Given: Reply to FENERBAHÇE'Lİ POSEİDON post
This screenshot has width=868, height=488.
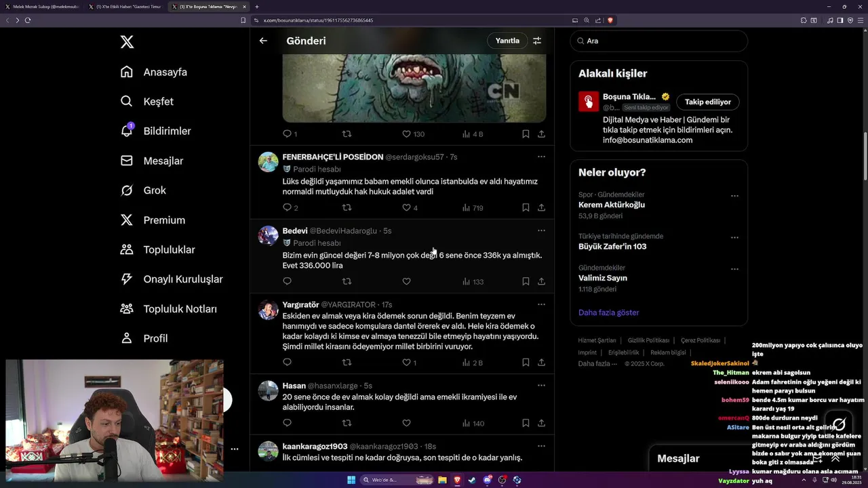Looking at the screenshot, I should pyautogui.click(x=287, y=207).
